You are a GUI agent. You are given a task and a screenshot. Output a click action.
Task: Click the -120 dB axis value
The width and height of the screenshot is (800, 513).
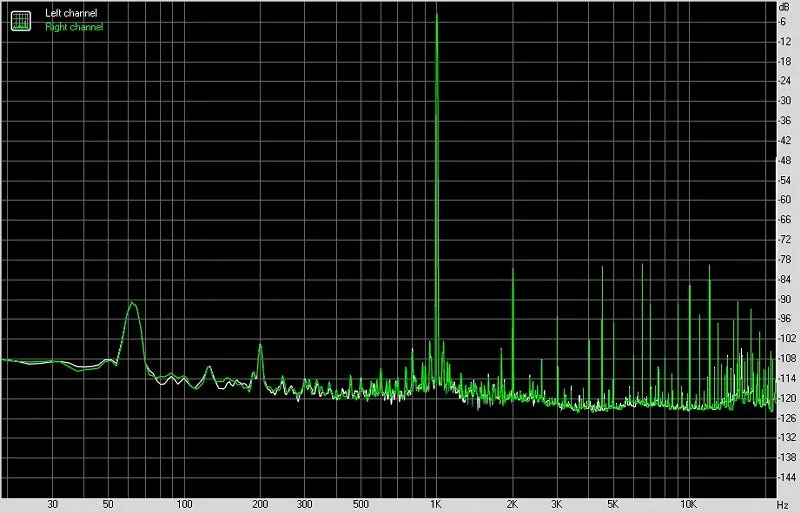786,398
